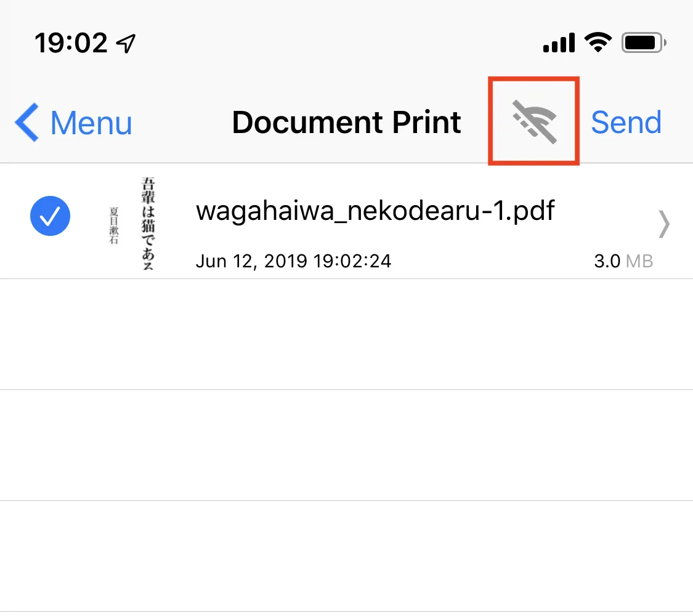Go back to Menu
Image resolution: width=693 pixels, height=616 pixels.
click(91, 123)
